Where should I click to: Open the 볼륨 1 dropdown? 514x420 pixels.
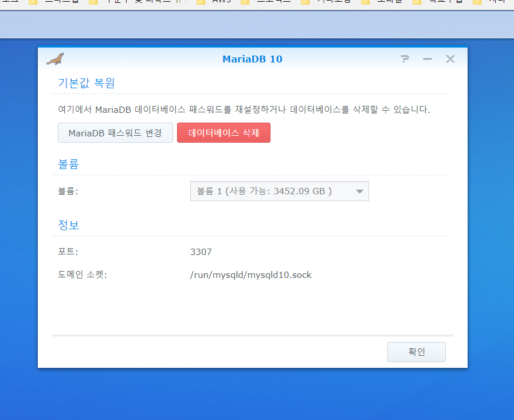click(280, 191)
